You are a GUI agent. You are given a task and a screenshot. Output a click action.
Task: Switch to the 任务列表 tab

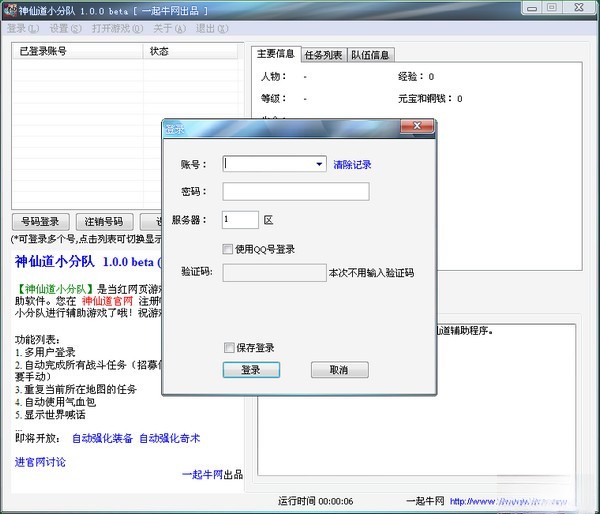pyautogui.click(x=323, y=55)
